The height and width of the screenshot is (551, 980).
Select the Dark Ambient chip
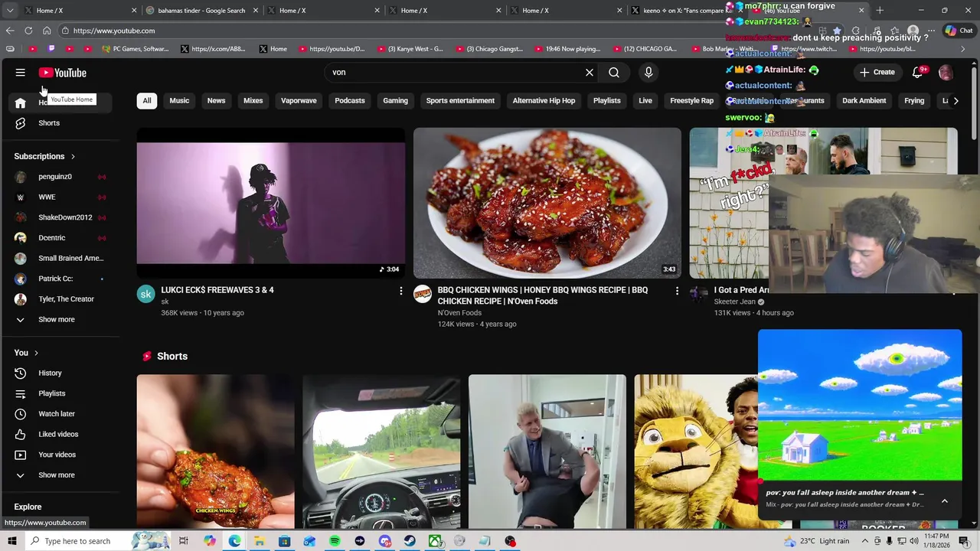pos(864,100)
